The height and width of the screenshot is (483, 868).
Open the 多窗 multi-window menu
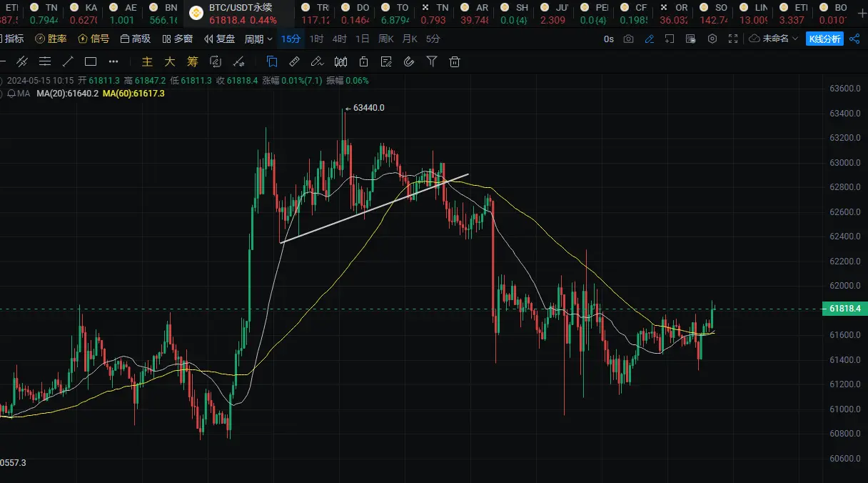[178, 39]
